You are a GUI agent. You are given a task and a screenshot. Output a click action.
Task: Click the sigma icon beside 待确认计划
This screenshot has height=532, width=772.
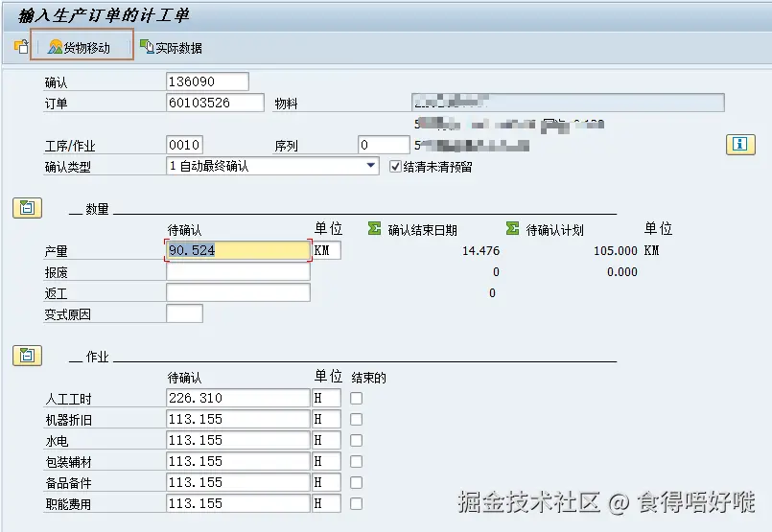(512, 229)
